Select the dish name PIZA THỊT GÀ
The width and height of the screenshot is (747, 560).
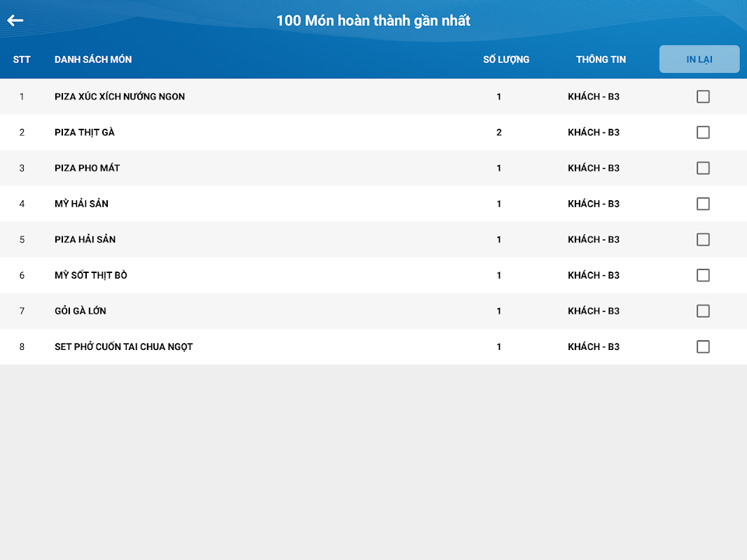(x=84, y=132)
